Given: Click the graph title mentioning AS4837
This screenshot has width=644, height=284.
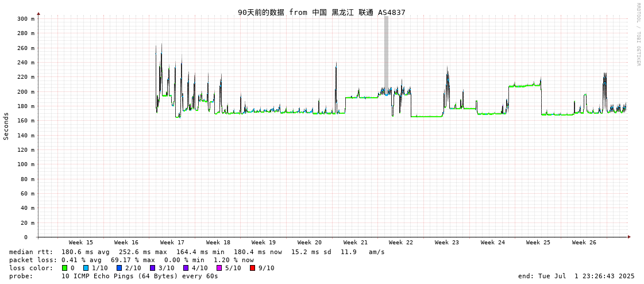Looking at the screenshot, I should pyautogui.click(x=322, y=12).
